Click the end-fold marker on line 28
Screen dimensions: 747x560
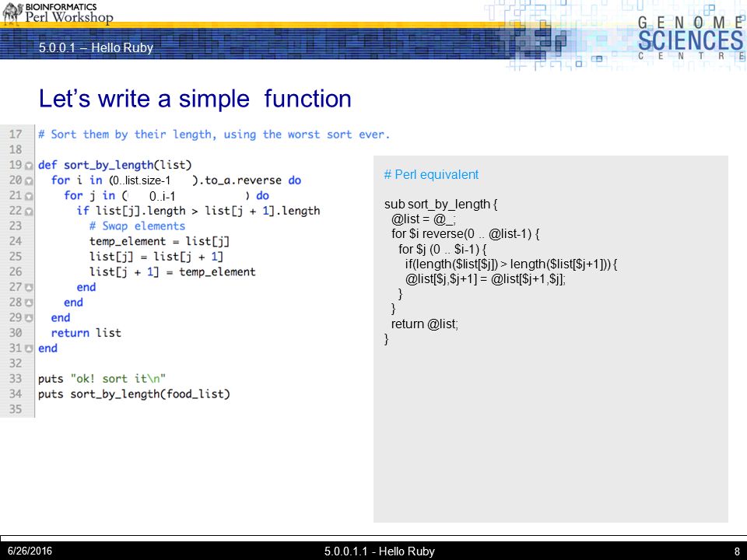coord(29,303)
